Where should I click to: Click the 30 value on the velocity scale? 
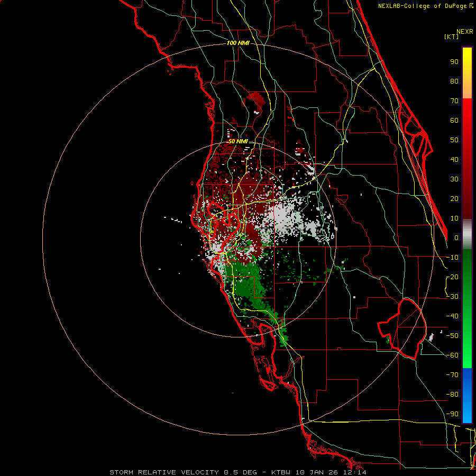coord(454,179)
